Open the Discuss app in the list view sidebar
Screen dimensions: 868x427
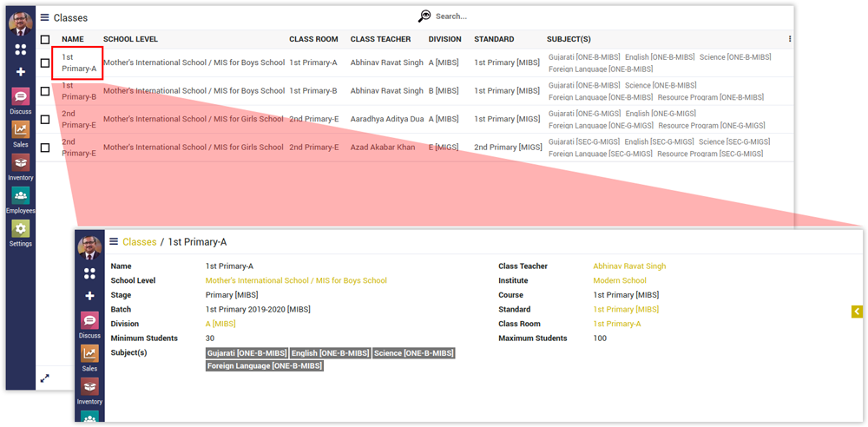(21, 99)
